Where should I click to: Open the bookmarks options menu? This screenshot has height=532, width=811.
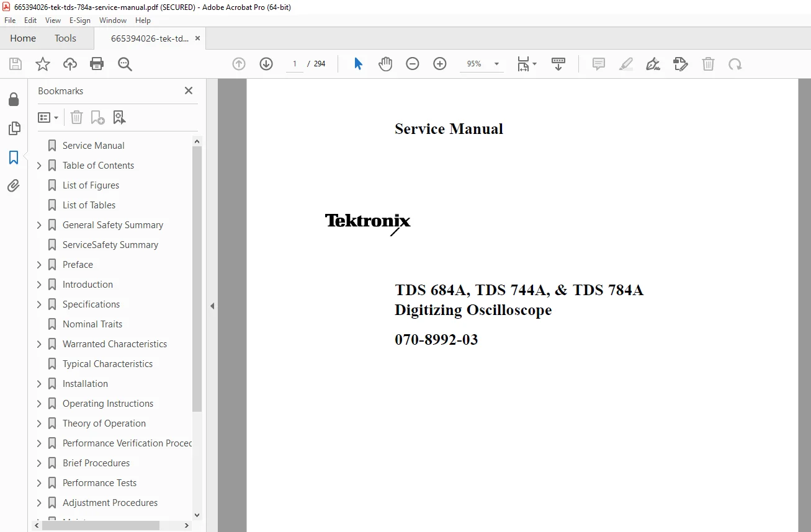tap(48, 117)
